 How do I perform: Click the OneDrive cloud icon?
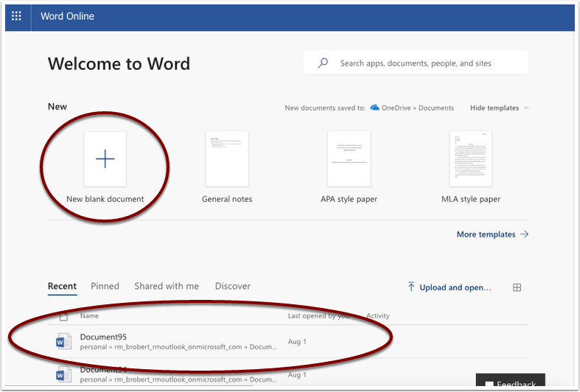(374, 108)
